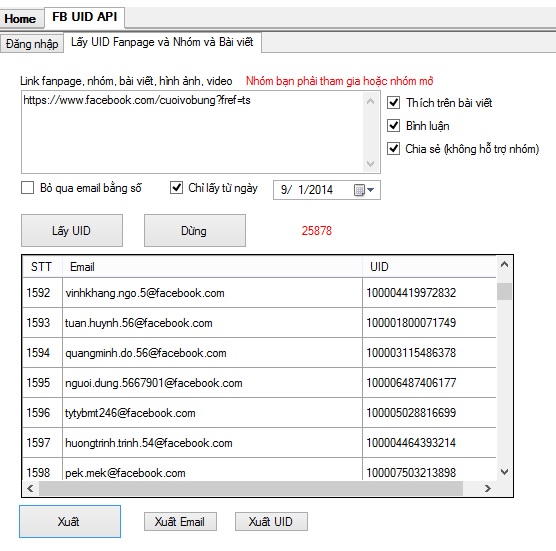Click the table's scroll down arrow

pyautogui.click(x=504, y=472)
